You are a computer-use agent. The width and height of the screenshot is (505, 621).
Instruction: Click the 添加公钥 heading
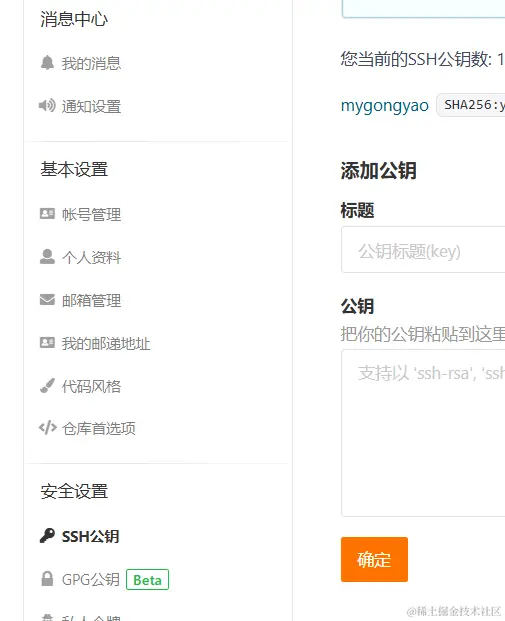(x=378, y=171)
